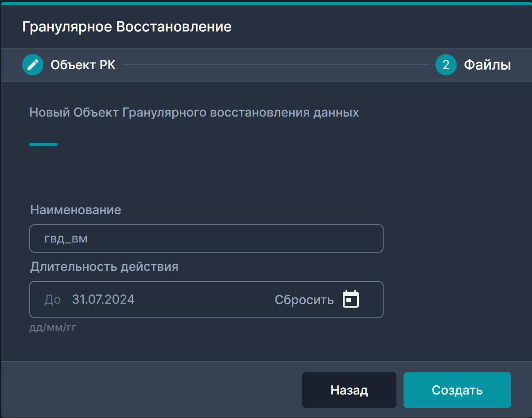Click the date field showing 31.07.2024
The width and height of the screenshot is (532, 418).
tap(103, 299)
